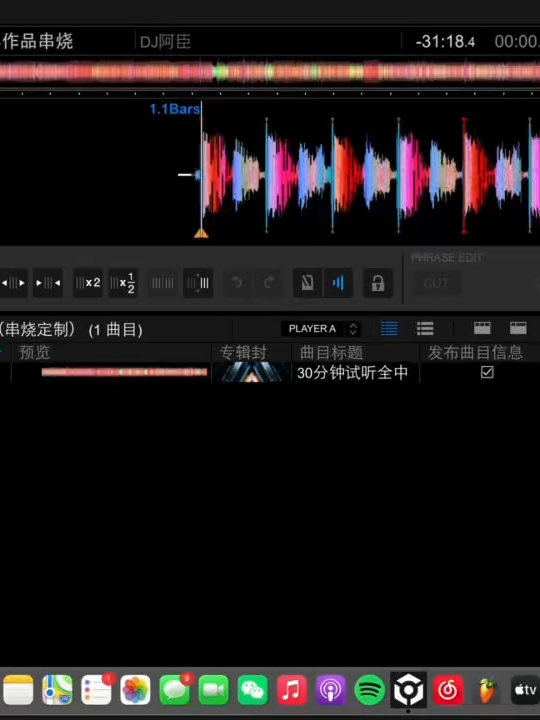Image resolution: width=540 pixels, height=720 pixels.
Task: Open the PLAYER A dropdown
Action: pos(321,329)
